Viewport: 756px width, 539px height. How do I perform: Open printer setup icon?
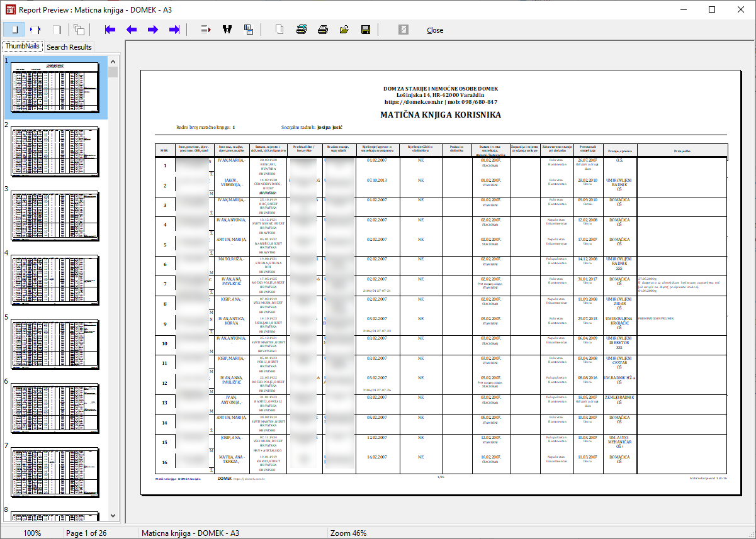(x=302, y=30)
